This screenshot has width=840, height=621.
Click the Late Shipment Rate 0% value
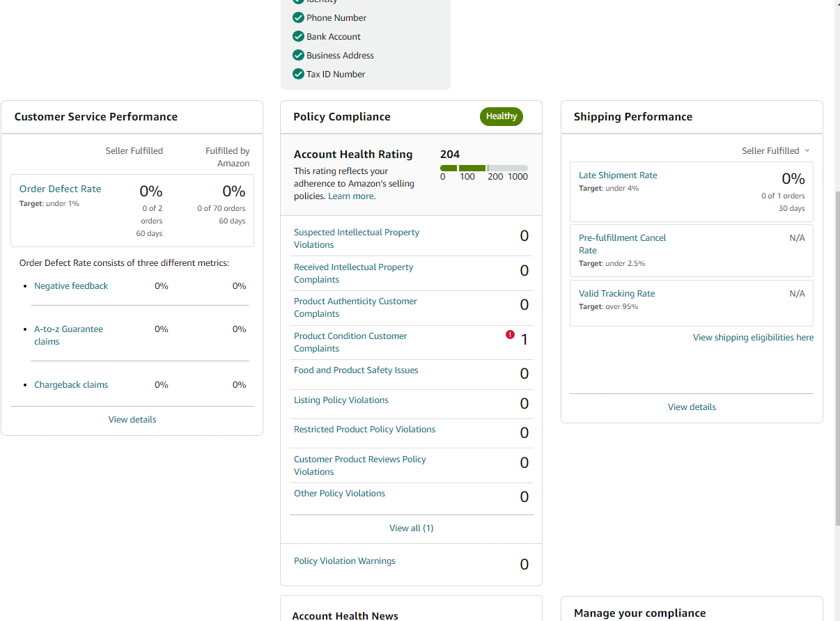click(x=793, y=179)
